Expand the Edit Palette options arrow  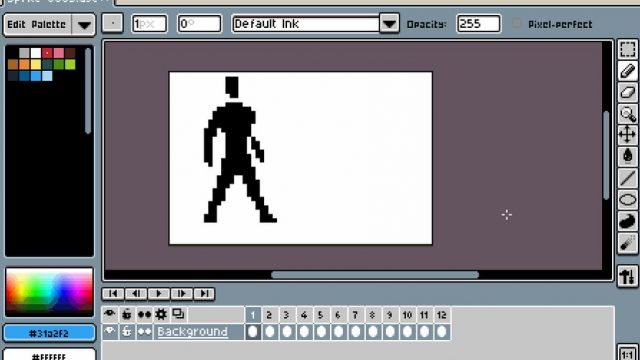(x=84, y=24)
